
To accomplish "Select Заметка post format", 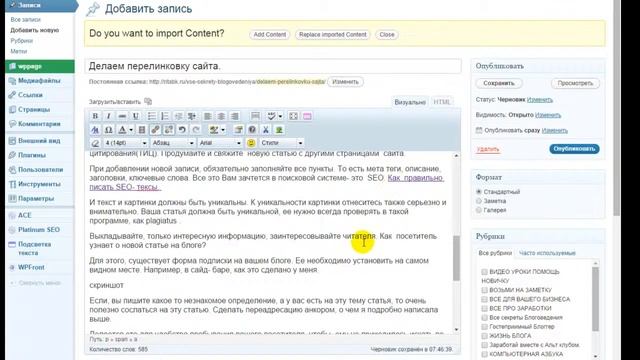I will 479,201.
